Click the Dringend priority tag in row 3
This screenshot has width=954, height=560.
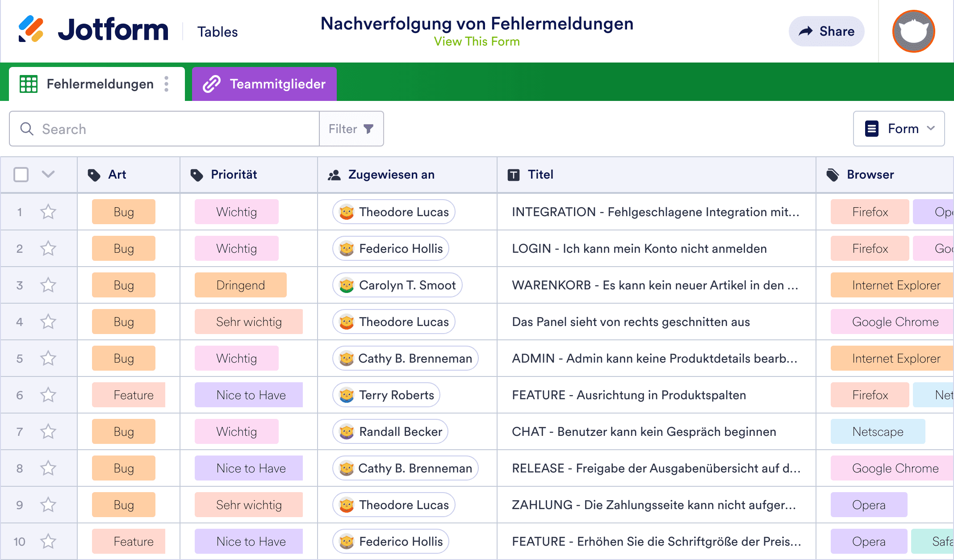click(240, 285)
